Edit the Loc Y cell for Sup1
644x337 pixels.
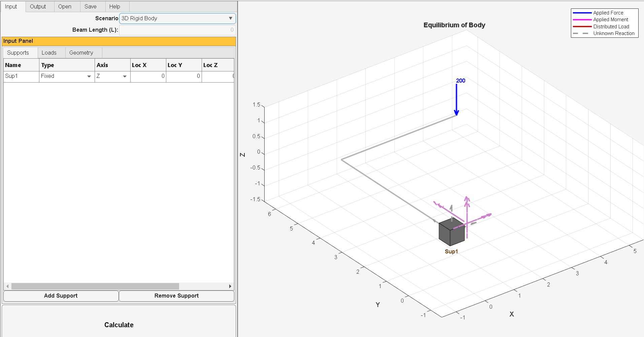[184, 76]
